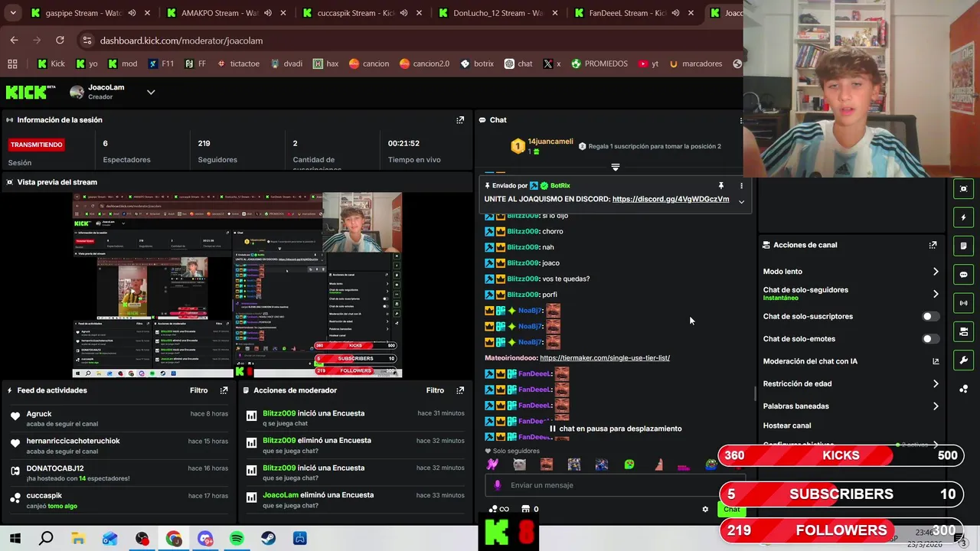Expand Modo lento options
This screenshot has width=980, height=551.
pos(935,272)
